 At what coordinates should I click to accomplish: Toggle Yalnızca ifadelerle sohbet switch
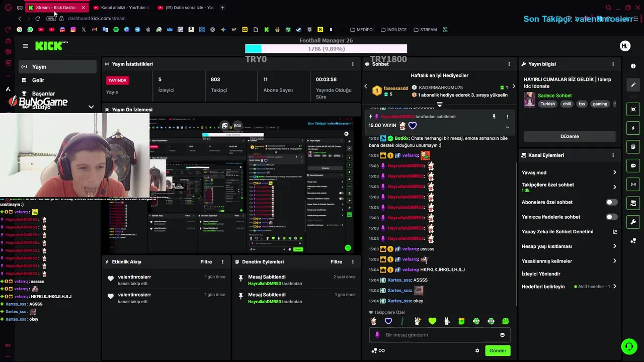click(x=611, y=217)
